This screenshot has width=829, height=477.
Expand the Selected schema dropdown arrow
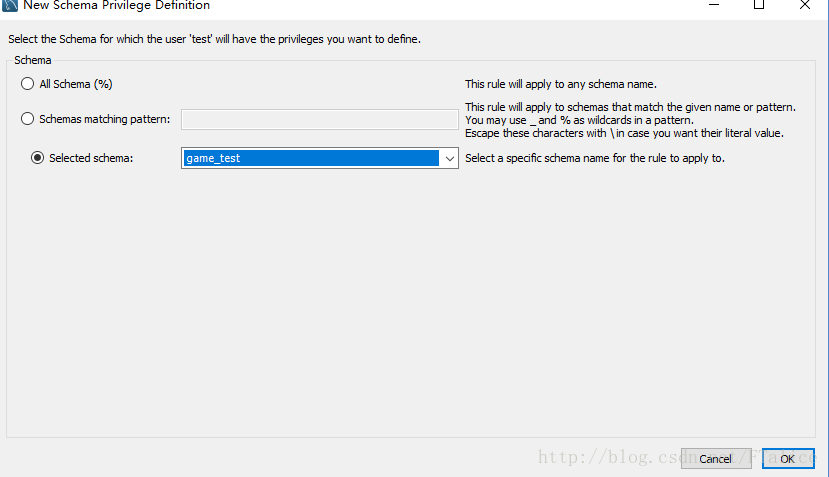click(x=449, y=158)
